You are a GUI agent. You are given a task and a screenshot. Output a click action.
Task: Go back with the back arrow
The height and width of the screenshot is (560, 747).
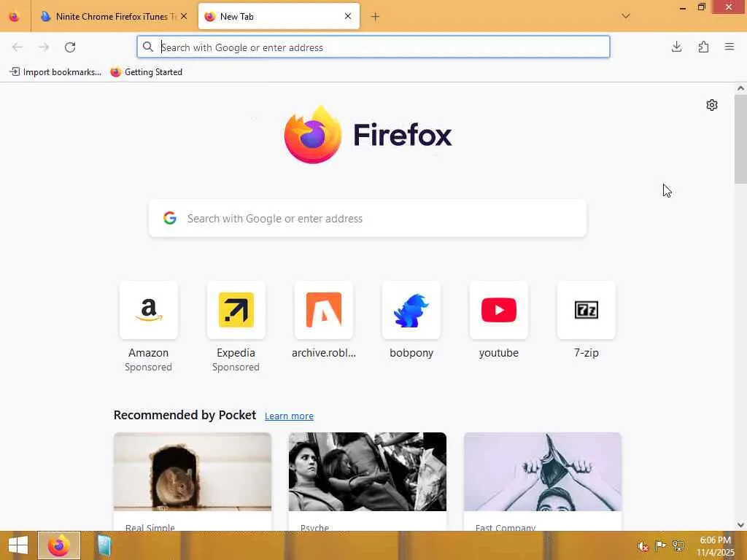coord(18,47)
